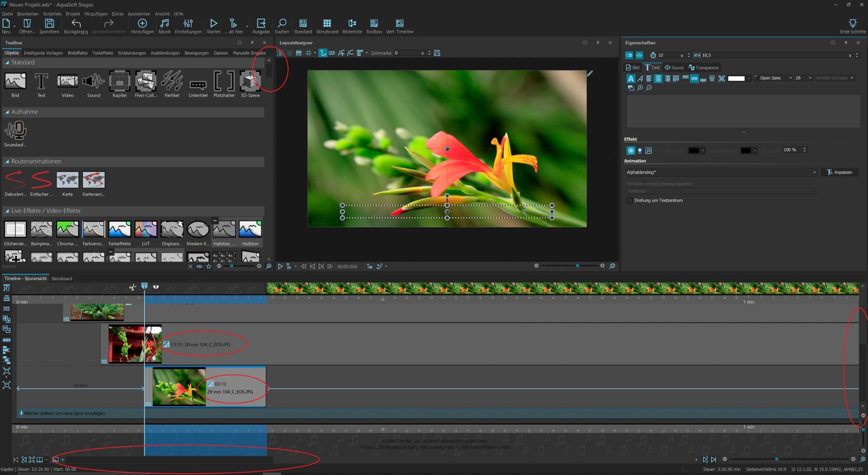Switch to the Bildeffekte toolbox tab

click(x=78, y=53)
